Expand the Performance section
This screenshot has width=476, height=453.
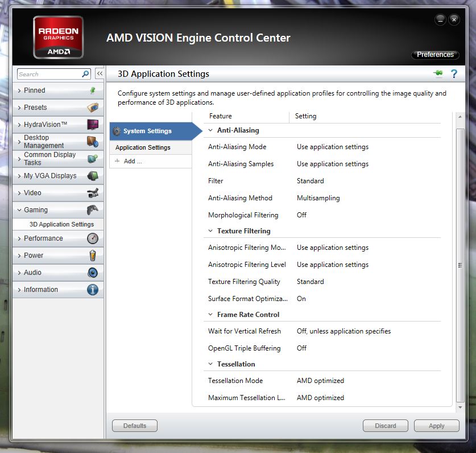tap(19, 238)
